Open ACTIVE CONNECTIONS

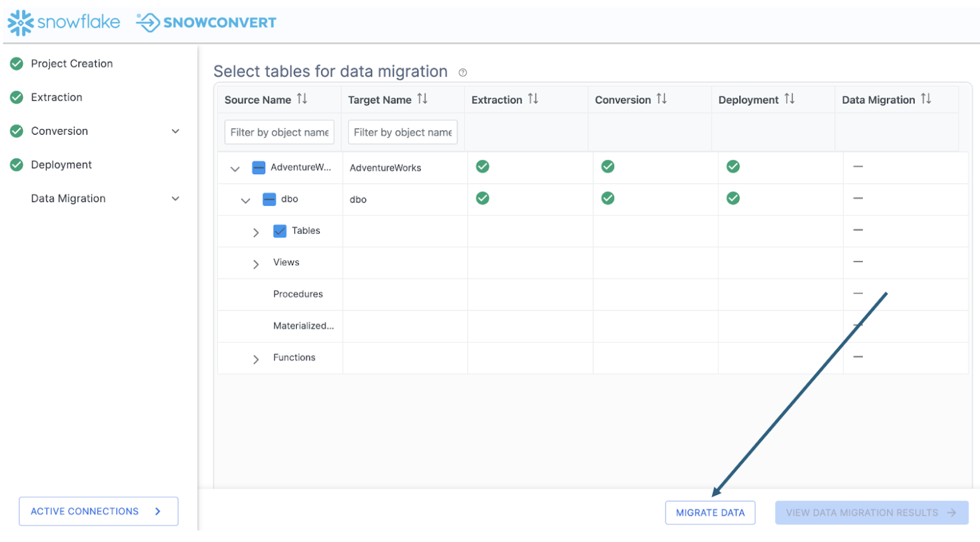click(98, 511)
